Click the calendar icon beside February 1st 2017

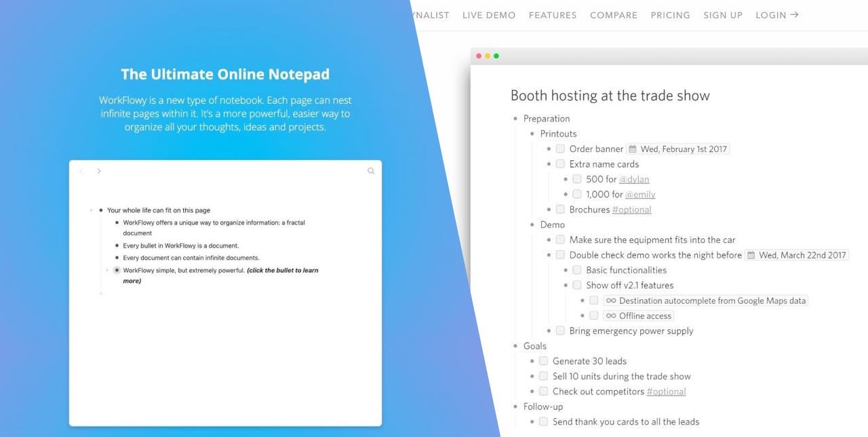634,149
